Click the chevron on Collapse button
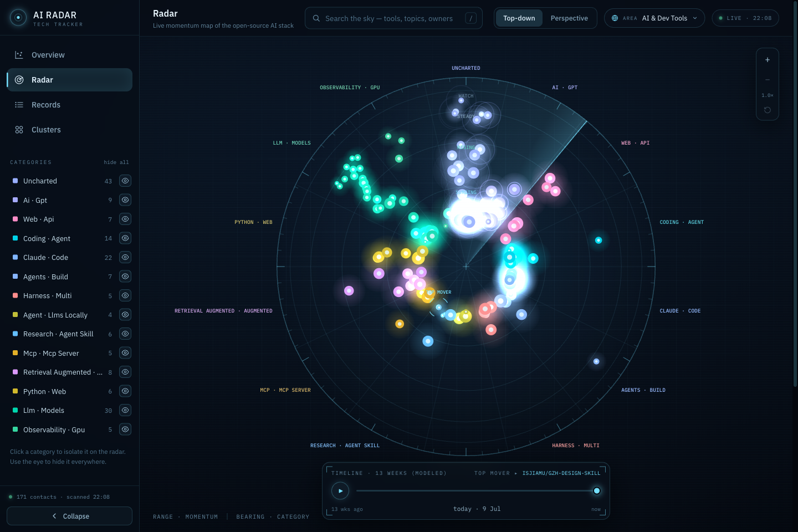Image resolution: width=798 pixels, height=532 pixels. coord(54,516)
